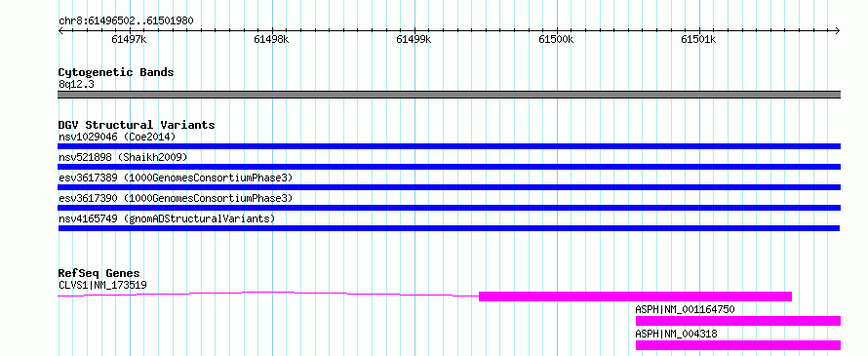Click the blue bar for nsv521898

[449, 167]
